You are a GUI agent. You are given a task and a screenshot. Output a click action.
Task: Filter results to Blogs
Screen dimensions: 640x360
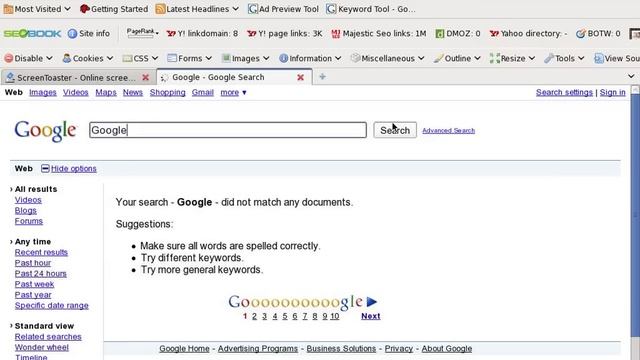26,210
